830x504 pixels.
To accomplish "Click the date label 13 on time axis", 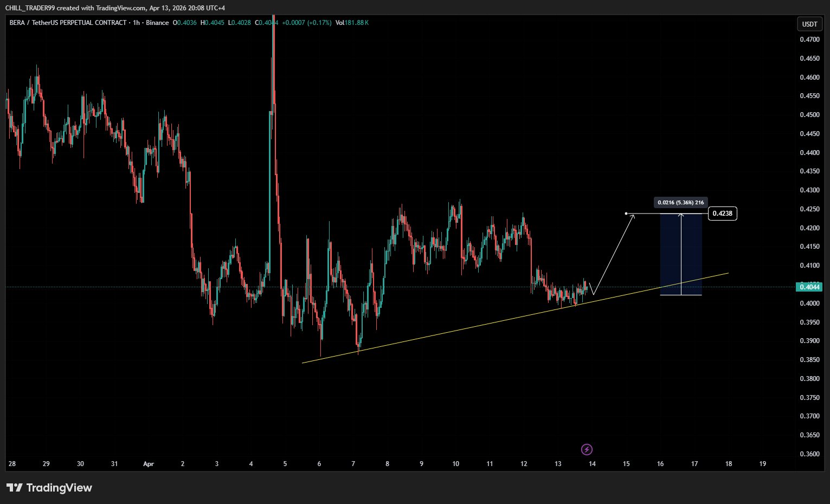I will click(x=558, y=464).
